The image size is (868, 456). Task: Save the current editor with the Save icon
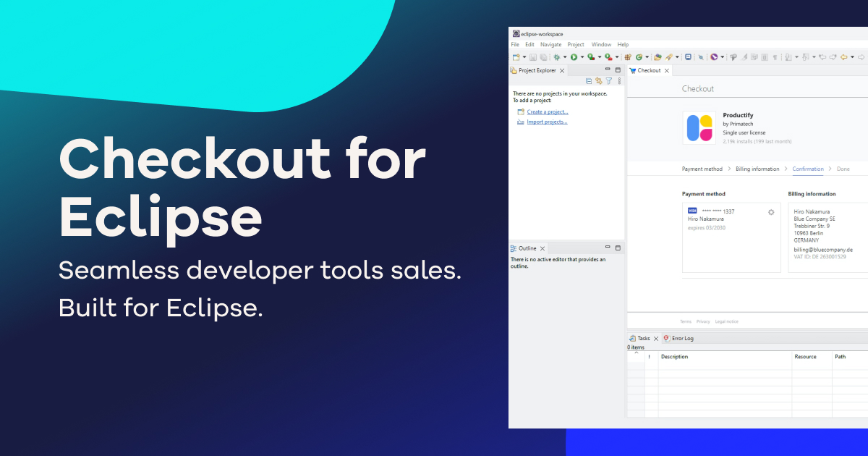533,56
